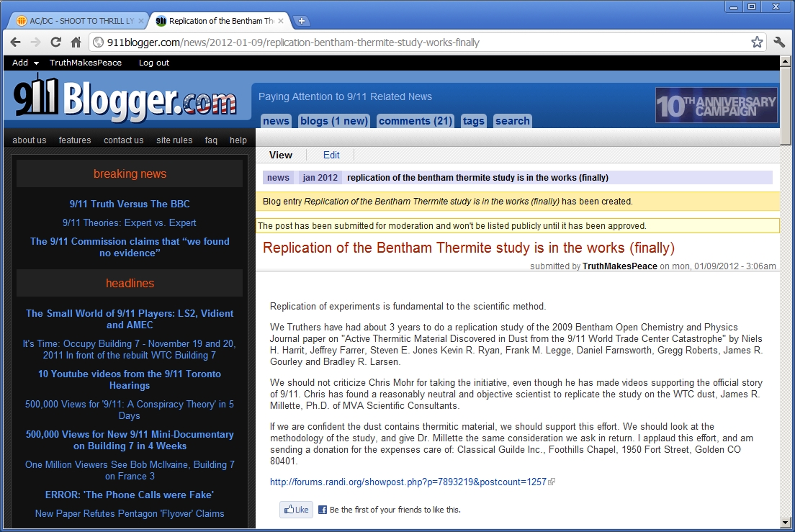Minimize the browser window
Viewport: 795px width, 532px height.
coord(734,7)
